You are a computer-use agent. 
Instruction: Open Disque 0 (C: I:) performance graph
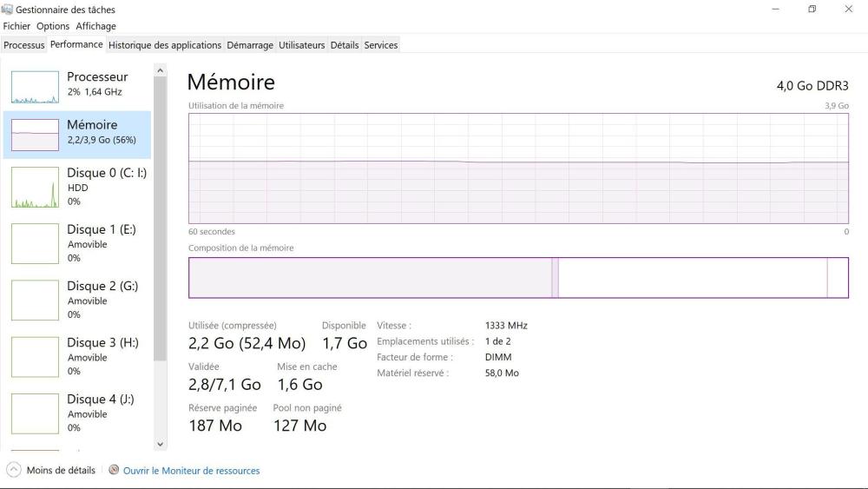coord(35,187)
